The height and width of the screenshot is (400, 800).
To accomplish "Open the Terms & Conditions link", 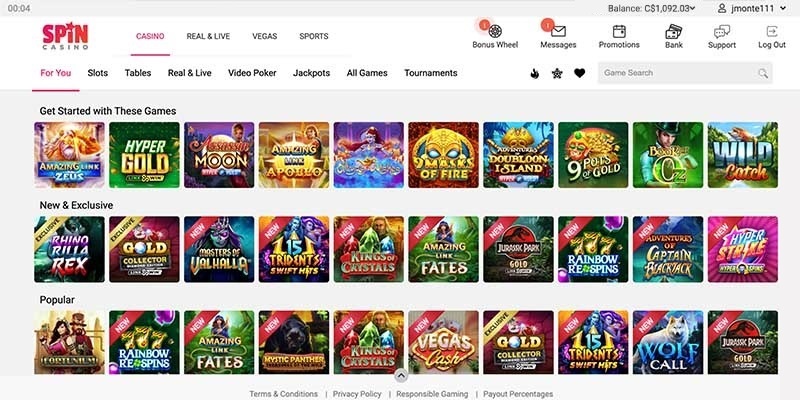I will point(283,394).
